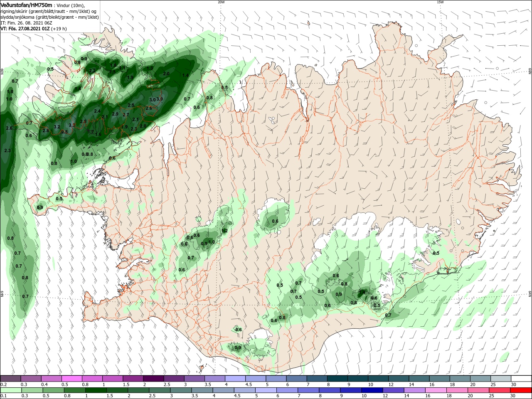This screenshot has height=399, width=532.
Task: Click the 2.7 precipitation value on the map
Action: [x=126, y=115]
